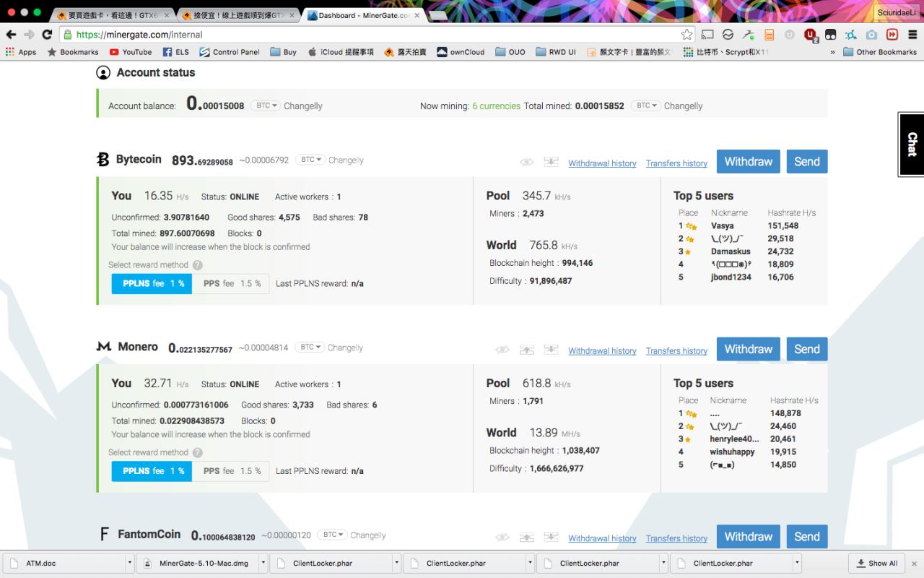Open the iCloud bookmark

[341, 52]
